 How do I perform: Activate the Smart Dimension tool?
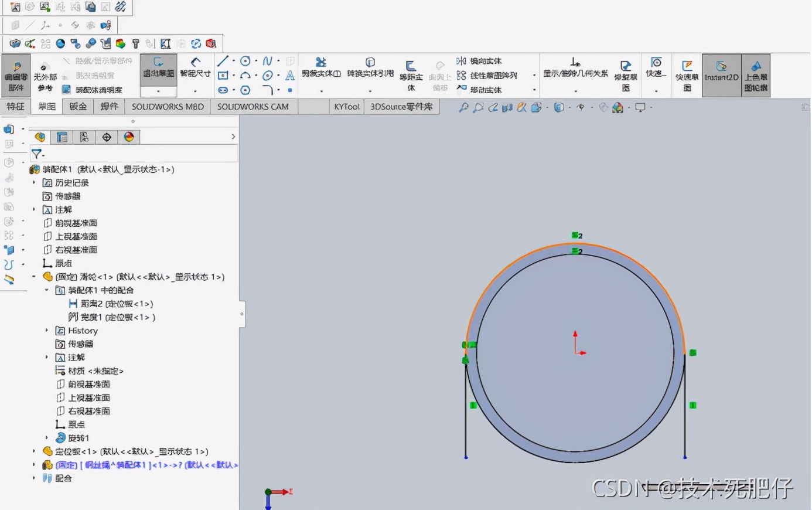195,69
